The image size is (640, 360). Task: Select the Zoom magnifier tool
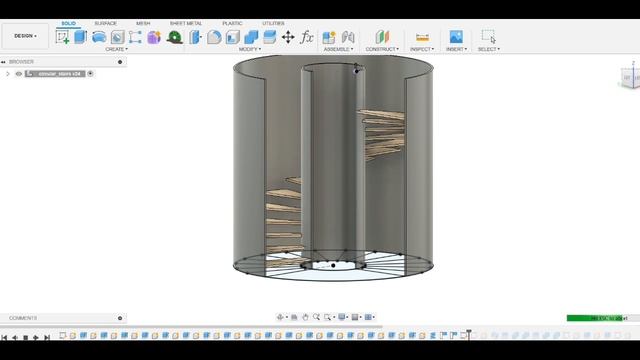pos(316,317)
